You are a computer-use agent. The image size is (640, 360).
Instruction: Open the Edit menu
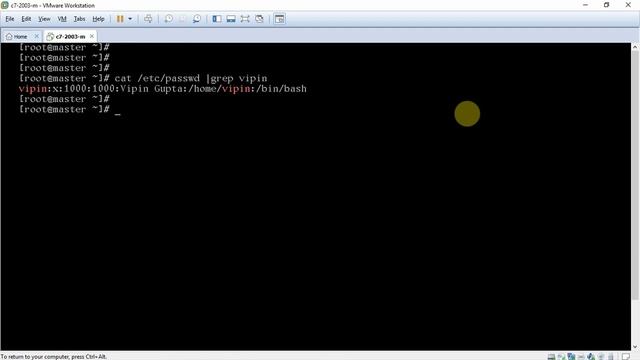[26, 19]
